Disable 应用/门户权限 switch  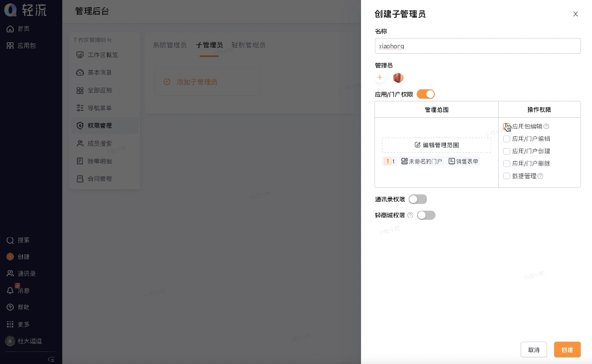click(x=426, y=94)
